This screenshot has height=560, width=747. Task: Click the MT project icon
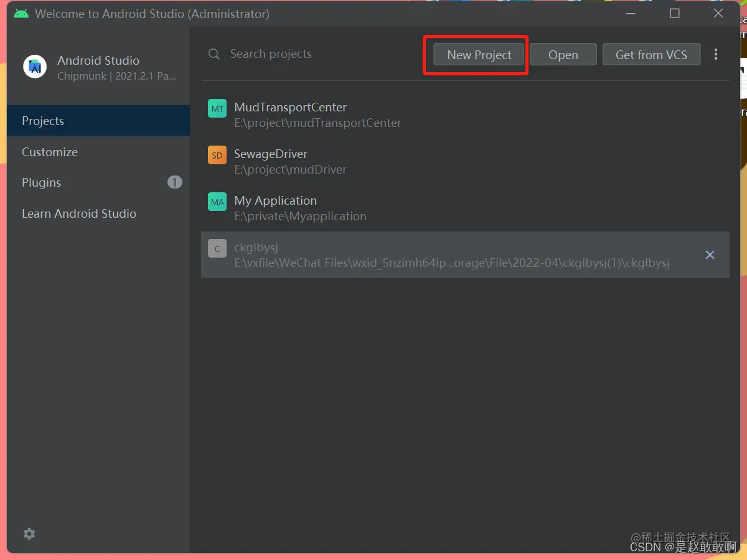point(217,108)
